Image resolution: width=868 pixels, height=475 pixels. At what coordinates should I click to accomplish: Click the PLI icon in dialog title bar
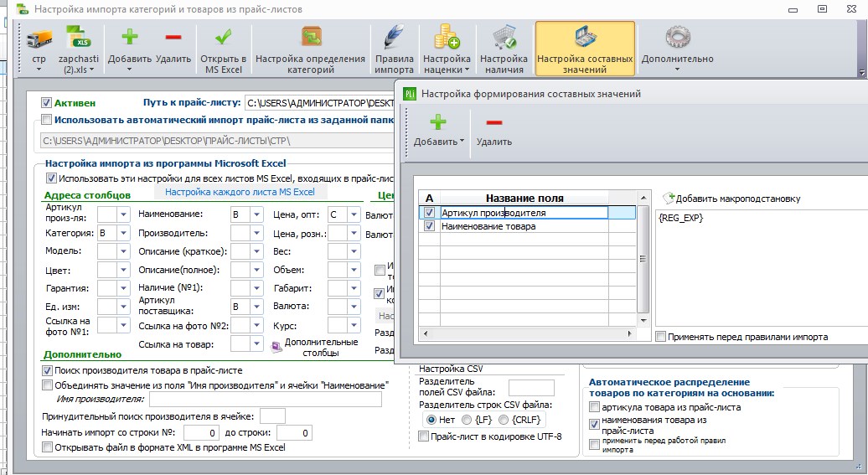pyautogui.click(x=410, y=94)
